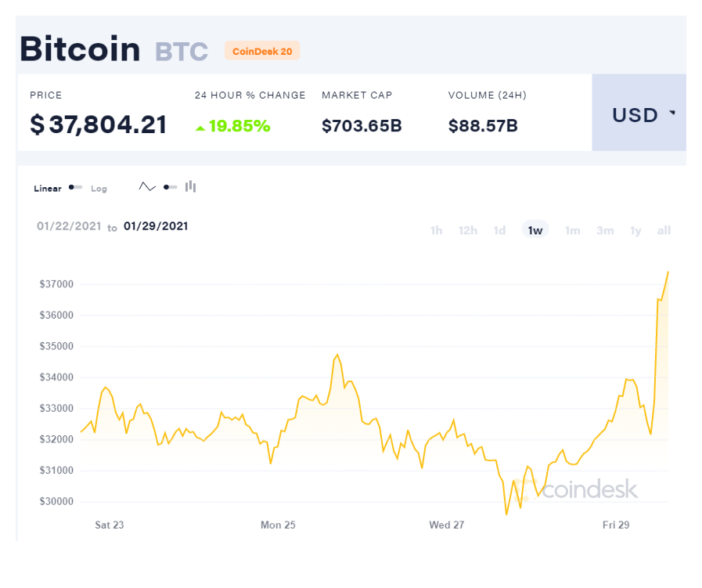Click the CoinDesk 20 badge
This screenshot has height=588, width=702.
[262, 51]
